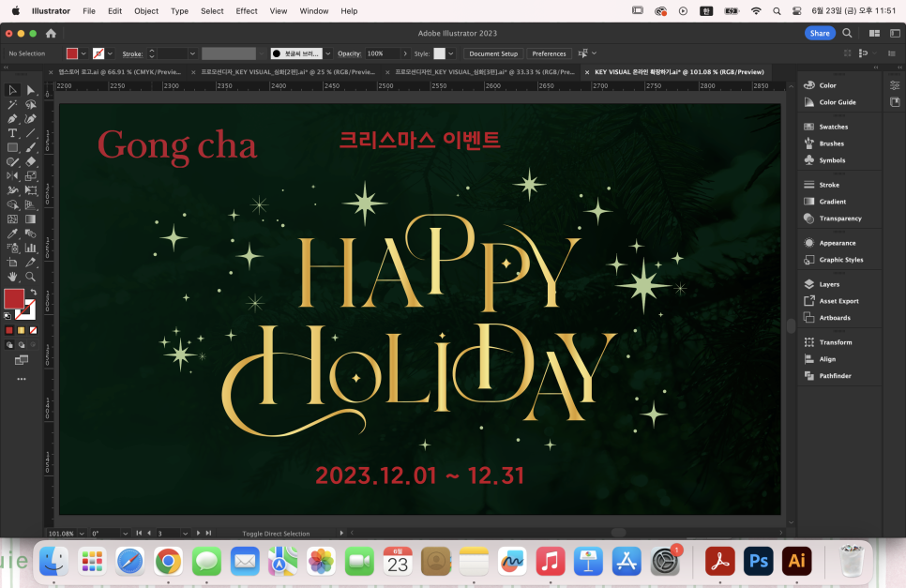Image resolution: width=906 pixels, height=588 pixels.
Task: Switch to the KEY VISUAL tab at 25%
Action: click(288, 72)
